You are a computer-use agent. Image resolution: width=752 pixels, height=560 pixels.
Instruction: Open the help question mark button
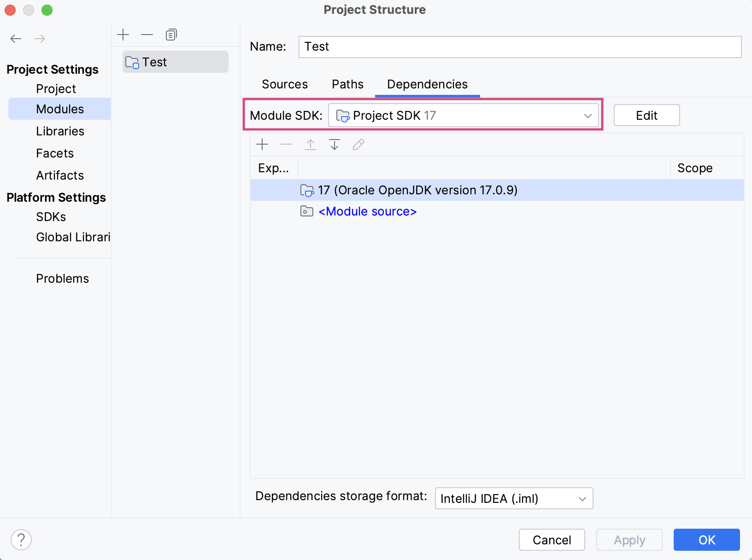pyautogui.click(x=21, y=540)
